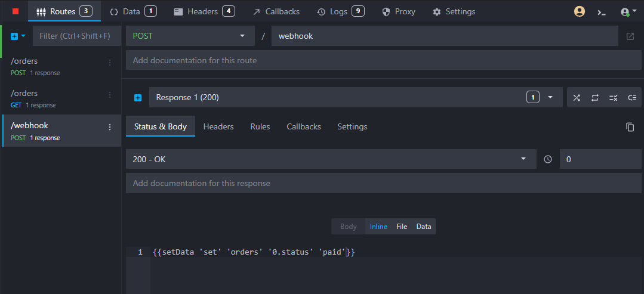Select the Data body type button
This screenshot has width=644, height=294.
click(424, 227)
